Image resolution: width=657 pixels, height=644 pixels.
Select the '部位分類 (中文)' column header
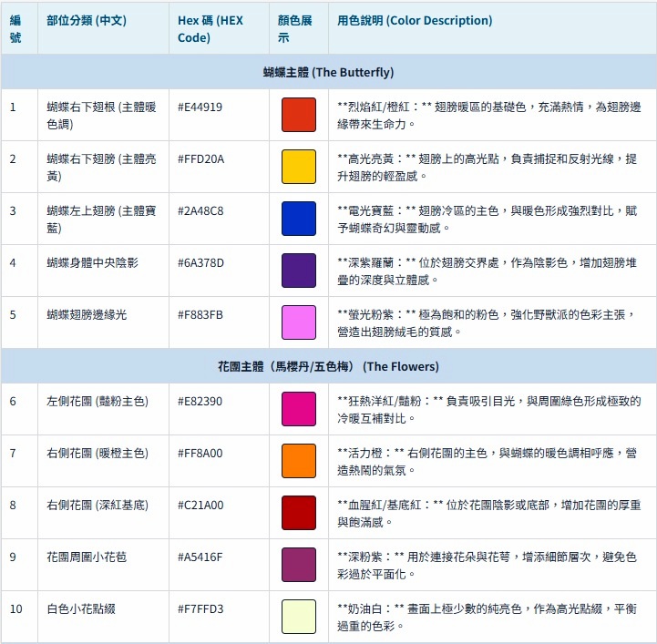pyautogui.click(x=87, y=21)
